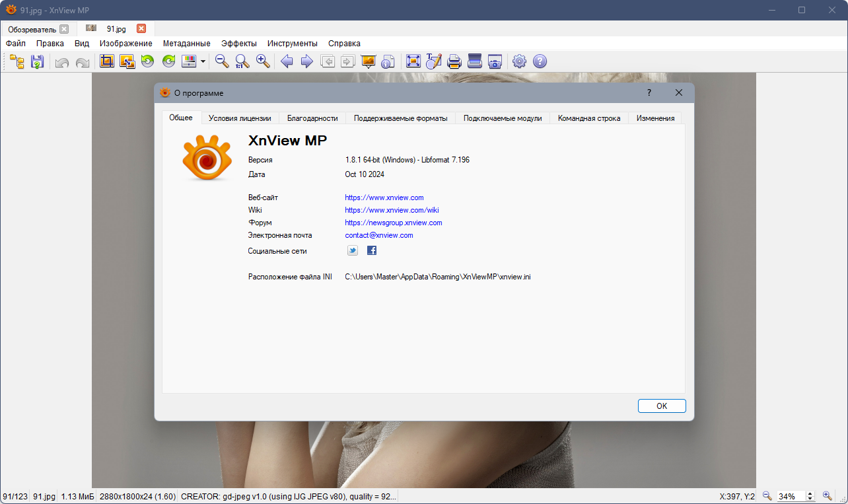
Task: Switch to the Командная строка tab
Action: [x=589, y=118]
